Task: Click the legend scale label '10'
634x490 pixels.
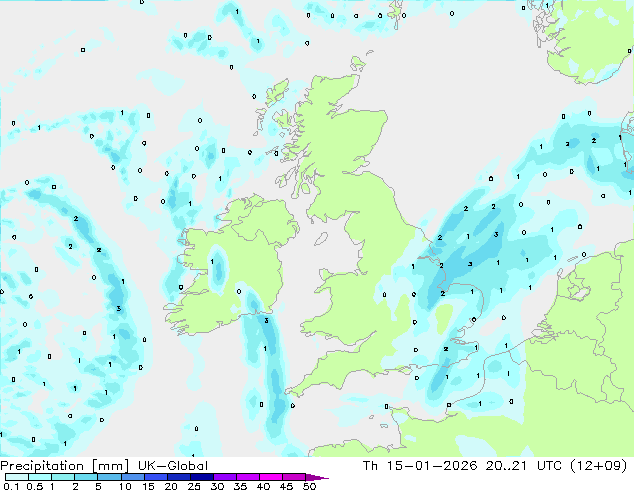Action: coord(125,486)
